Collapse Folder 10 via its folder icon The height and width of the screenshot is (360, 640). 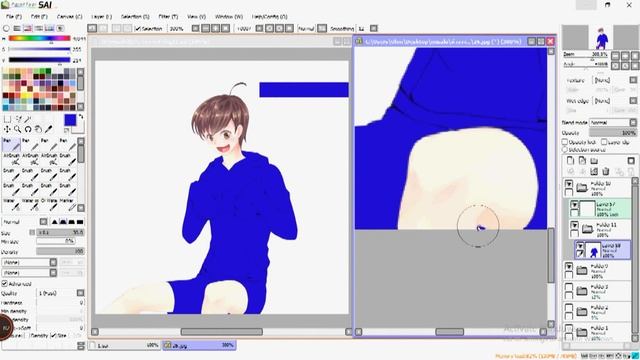582,188
